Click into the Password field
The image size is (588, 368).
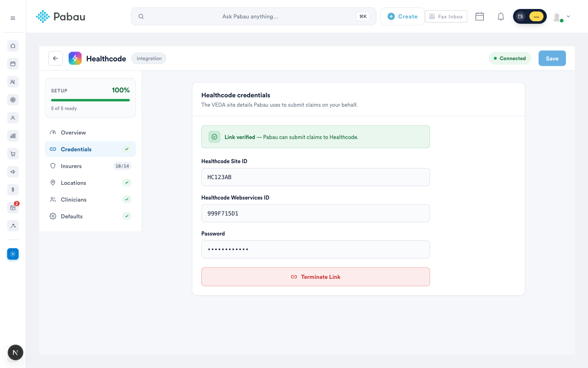315,249
